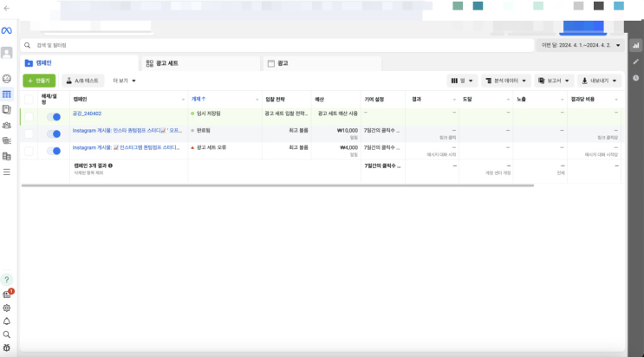Open the Instagram 게시물 campaign with status 완료됨
This screenshot has height=357, width=644.
point(127,131)
